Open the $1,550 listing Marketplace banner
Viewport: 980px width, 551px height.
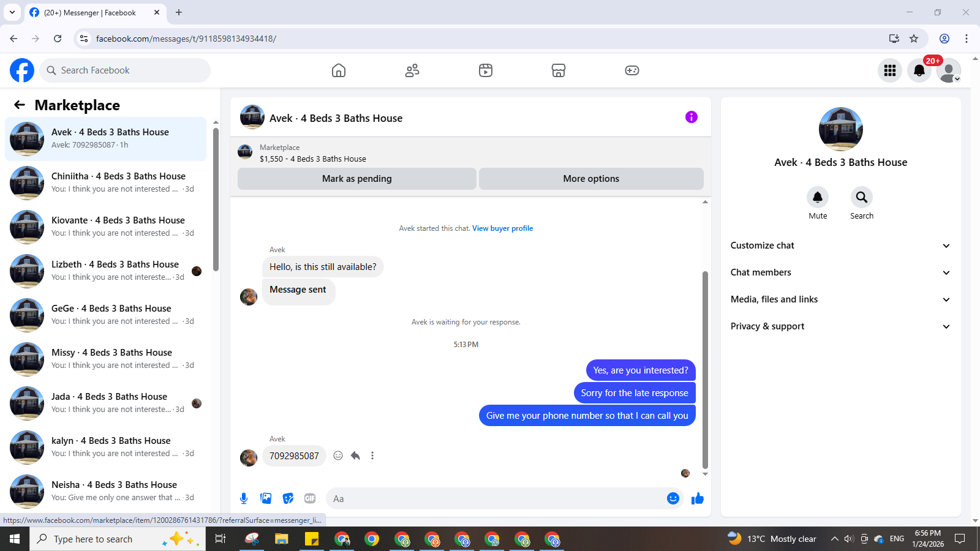tap(470, 153)
